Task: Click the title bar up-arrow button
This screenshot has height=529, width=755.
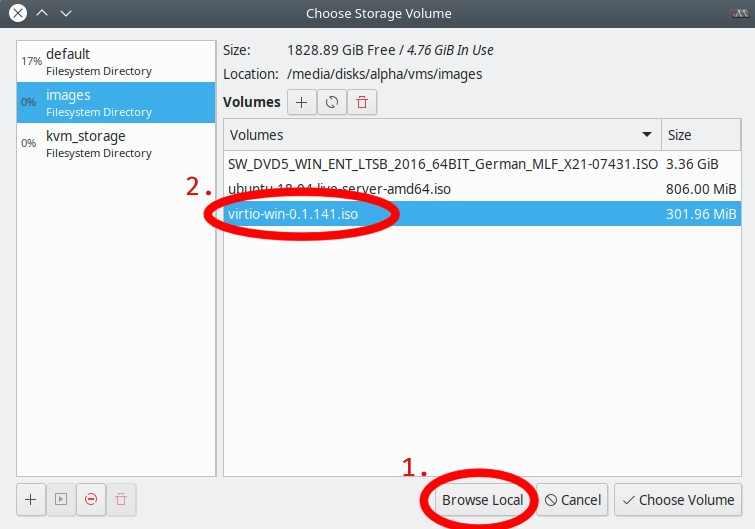Action: (42, 13)
